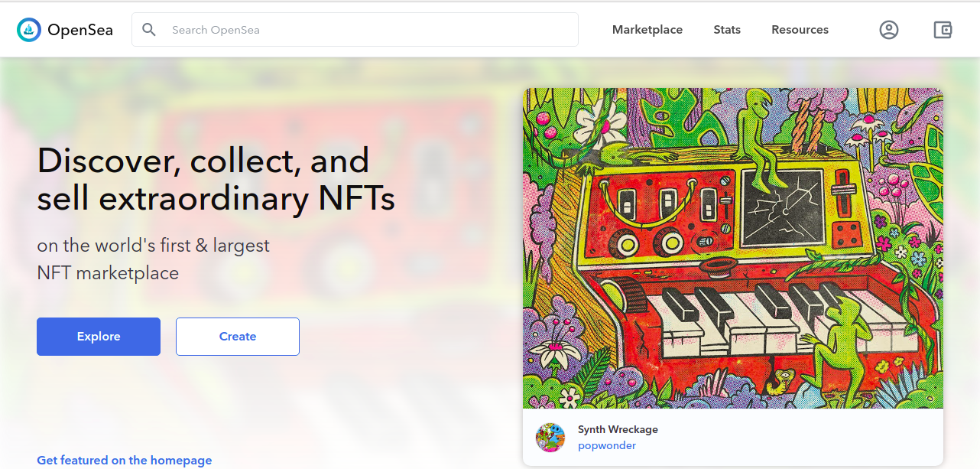Click the Synth Wreckage title
Screen dimensions: 980x469
(618, 429)
